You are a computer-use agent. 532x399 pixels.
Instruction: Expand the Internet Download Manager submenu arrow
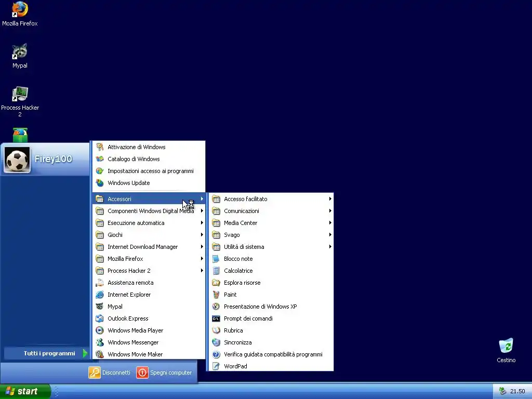point(202,247)
